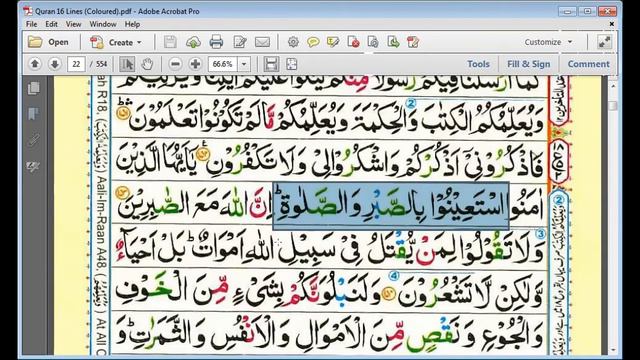Click the Edit text and images icon

click(240, 42)
